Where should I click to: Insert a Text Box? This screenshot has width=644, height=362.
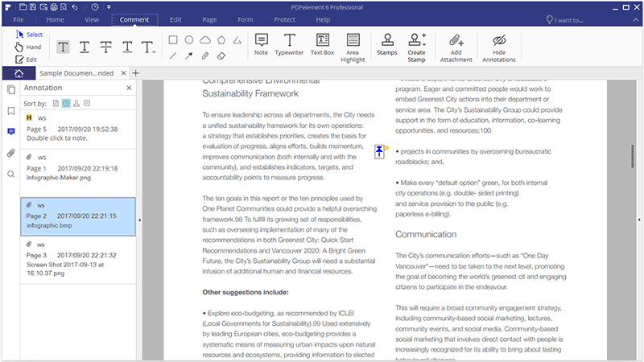coord(323,44)
